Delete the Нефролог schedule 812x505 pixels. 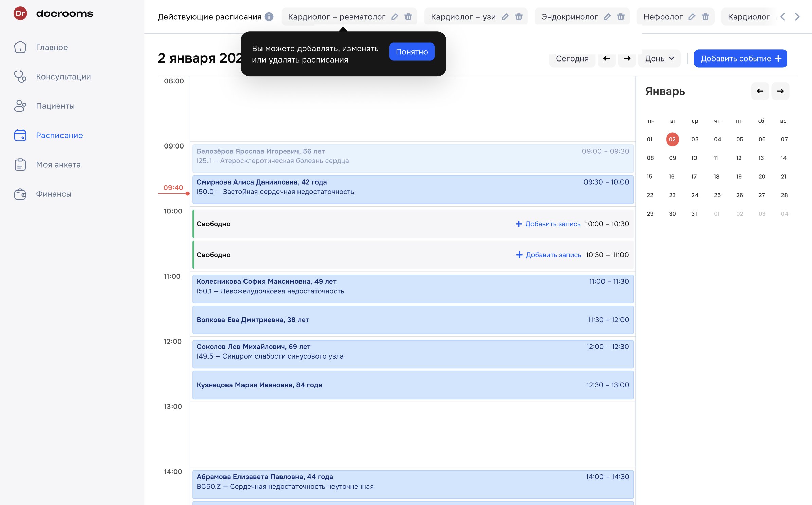[x=705, y=17]
